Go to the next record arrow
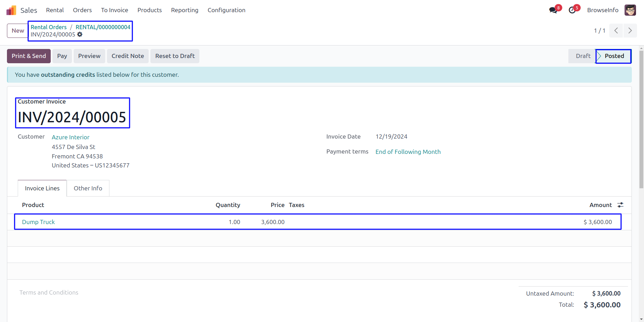644x322 pixels. point(630,31)
